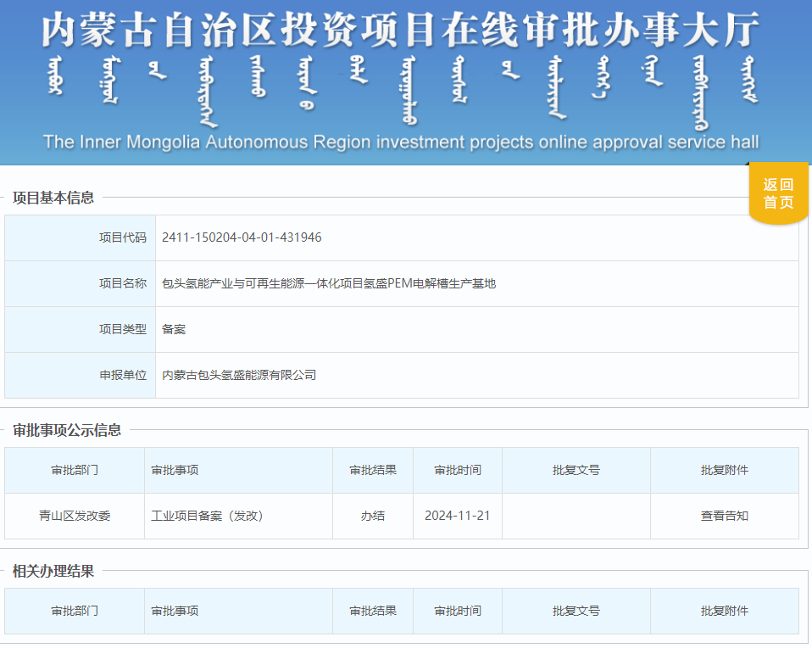Click the 青山区发改委 department cell
The height and width of the screenshot is (648, 812).
[x=75, y=516]
